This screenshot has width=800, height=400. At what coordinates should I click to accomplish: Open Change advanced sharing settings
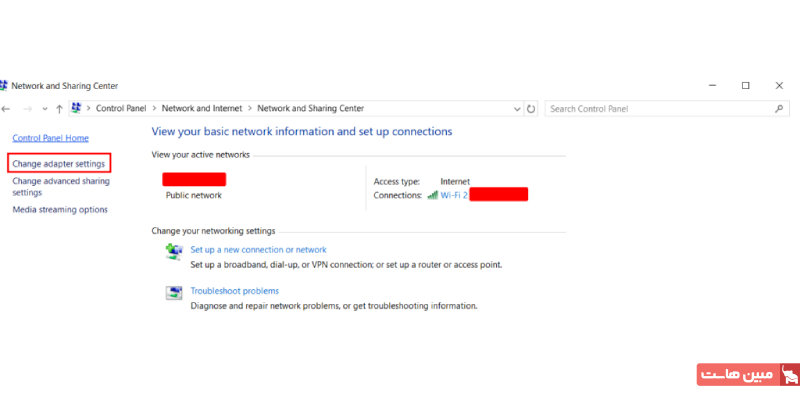(x=61, y=187)
